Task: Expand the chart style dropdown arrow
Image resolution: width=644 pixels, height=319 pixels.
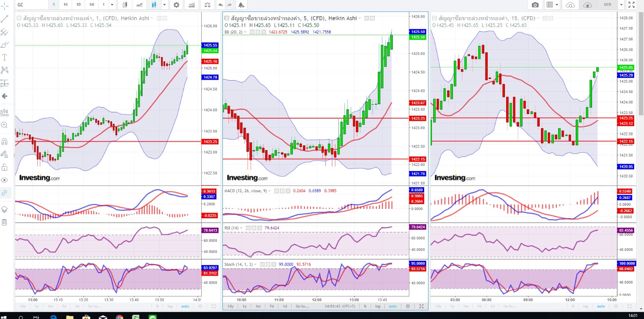Action: click(164, 5)
